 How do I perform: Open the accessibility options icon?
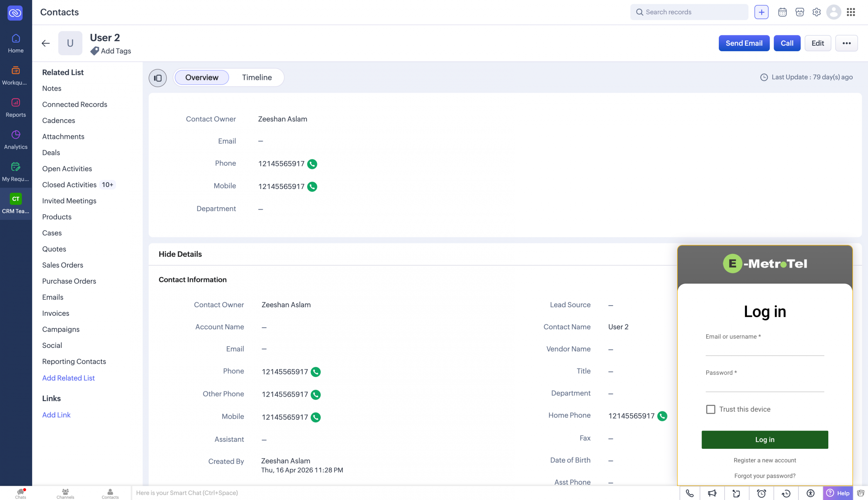[811, 493]
